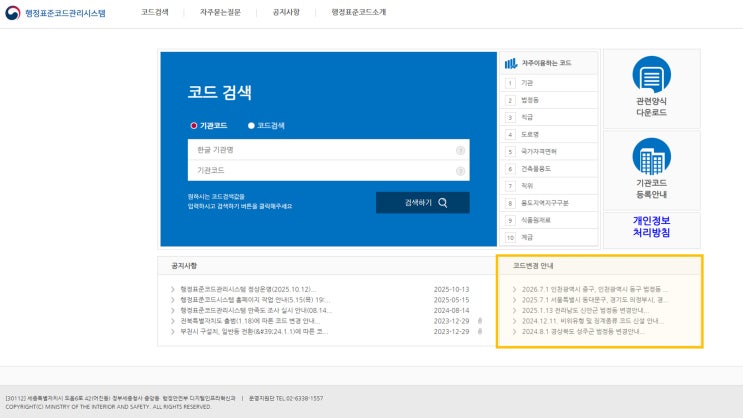The image size is (743, 418).
Task: Open code change 2024.8.1 경상북도 성주군 notice
Action: click(x=583, y=331)
